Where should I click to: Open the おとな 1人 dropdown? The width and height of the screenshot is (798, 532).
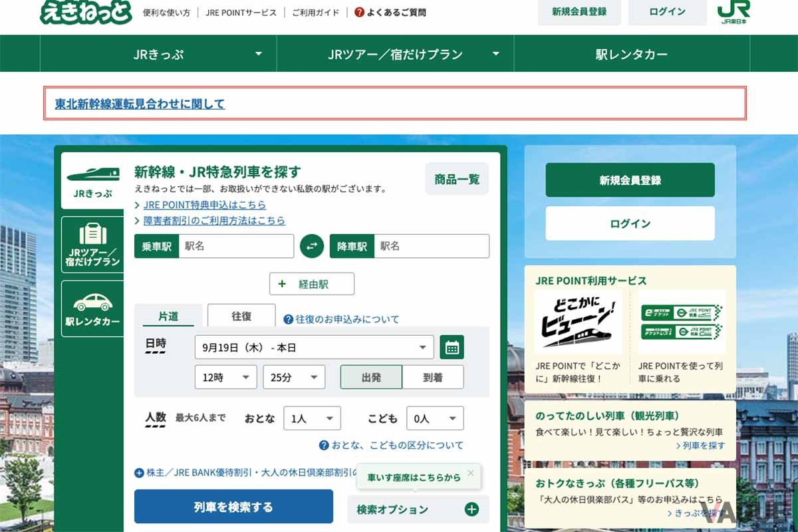pyautogui.click(x=312, y=418)
